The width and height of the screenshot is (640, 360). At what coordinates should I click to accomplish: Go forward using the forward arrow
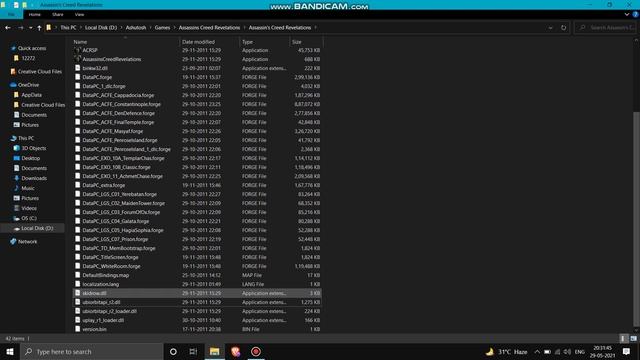click(x=20, y=28)
